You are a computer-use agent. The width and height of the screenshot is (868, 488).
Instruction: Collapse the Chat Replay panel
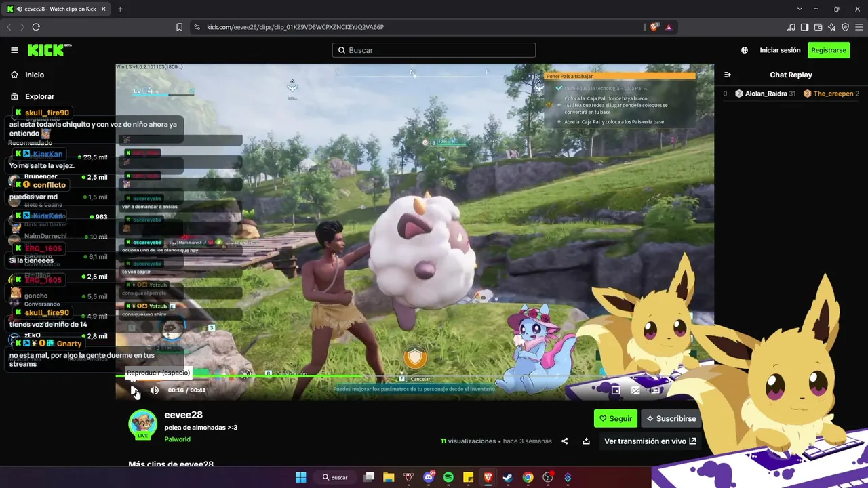click(728, 75)
